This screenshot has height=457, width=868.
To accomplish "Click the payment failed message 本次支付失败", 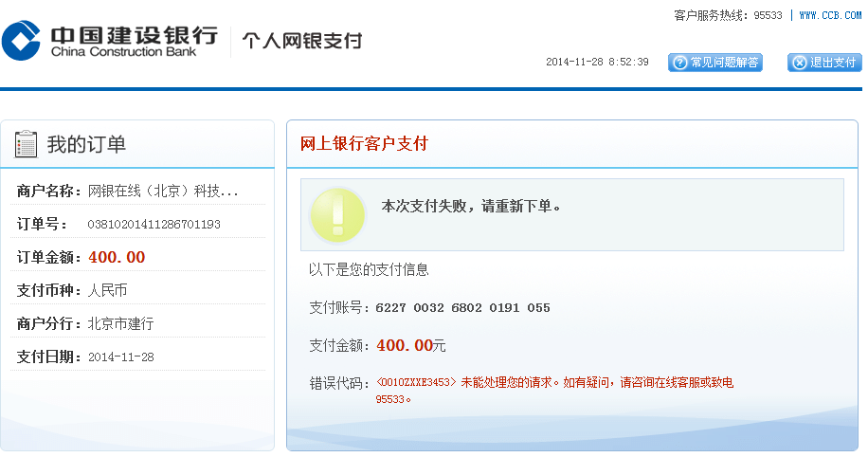I will [x=471, y=206].
